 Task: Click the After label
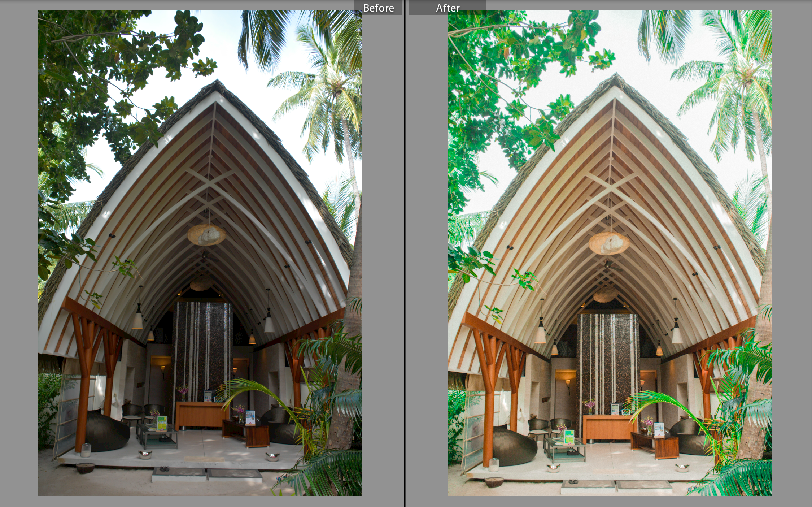click(x=448, y=8)
